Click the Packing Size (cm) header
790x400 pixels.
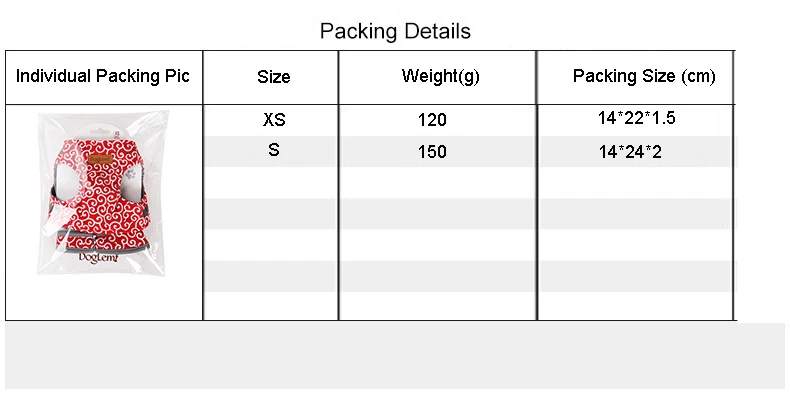click(x=644, y=77)
